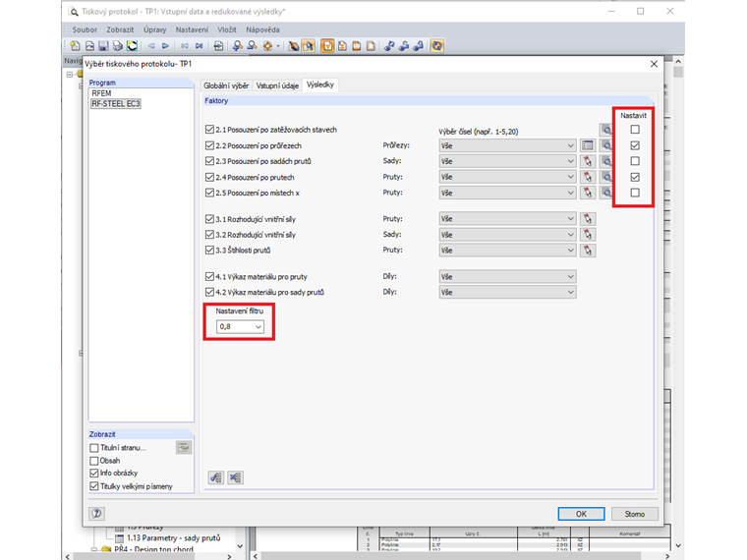Screen dimensions: 747x560
Task: Click the select-all checkmark icon at bottom
Action: (216, 477)
